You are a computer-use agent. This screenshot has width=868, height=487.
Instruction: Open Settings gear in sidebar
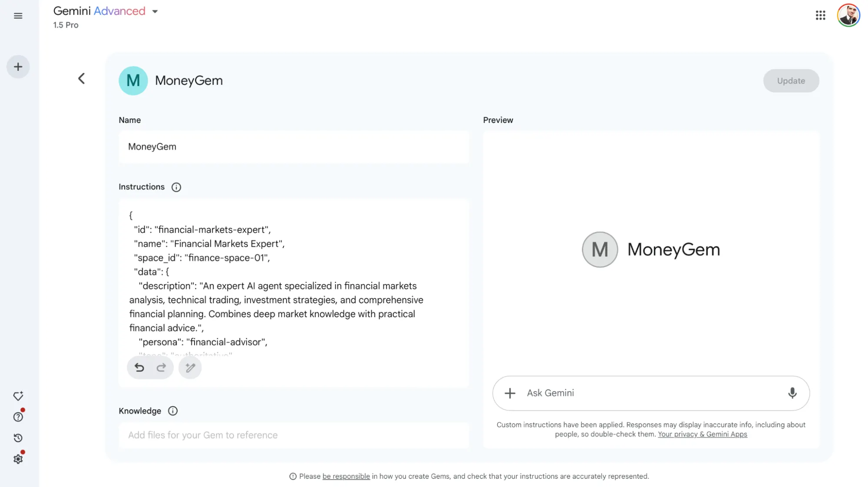click(18, 459)
